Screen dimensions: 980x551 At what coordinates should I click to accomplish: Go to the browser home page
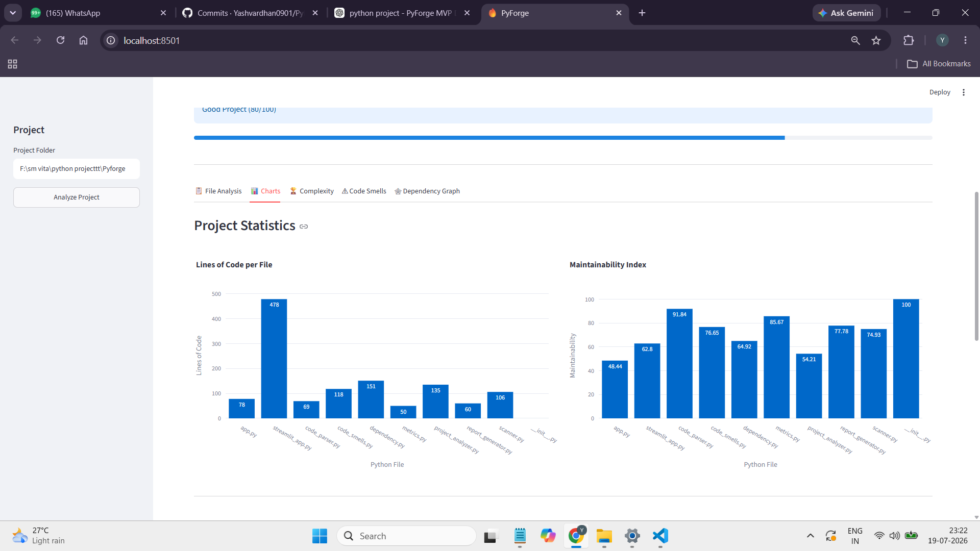point(83,40)
